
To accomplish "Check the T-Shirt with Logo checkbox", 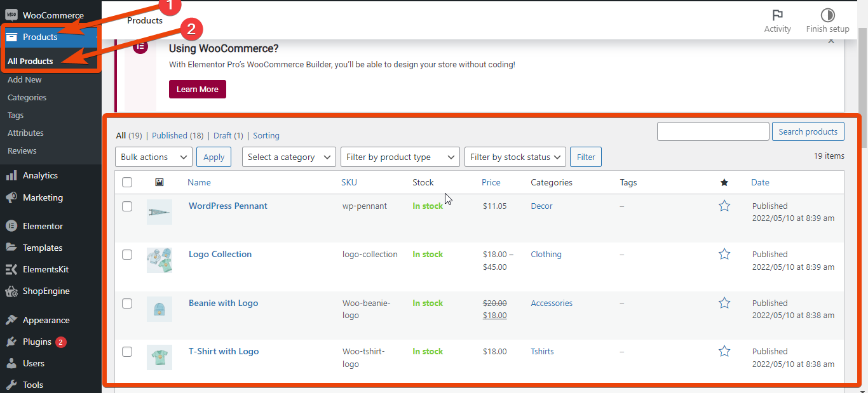I will click(x=127, y=352).
